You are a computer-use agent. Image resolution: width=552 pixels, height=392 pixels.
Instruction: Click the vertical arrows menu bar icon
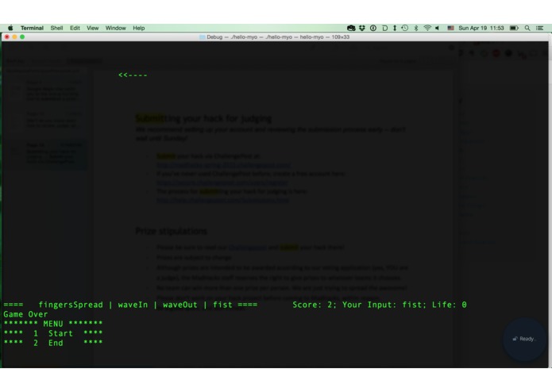395,28
